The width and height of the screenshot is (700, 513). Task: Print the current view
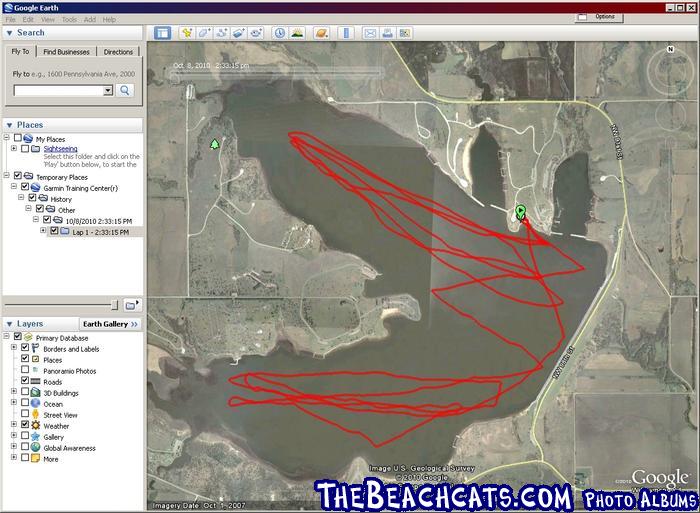coord(388,33)
